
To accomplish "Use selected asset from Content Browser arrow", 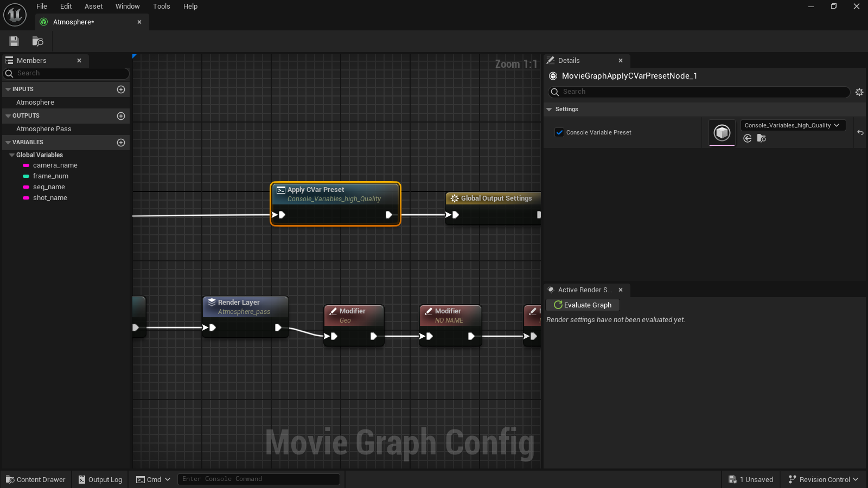I will click(748, 139).
